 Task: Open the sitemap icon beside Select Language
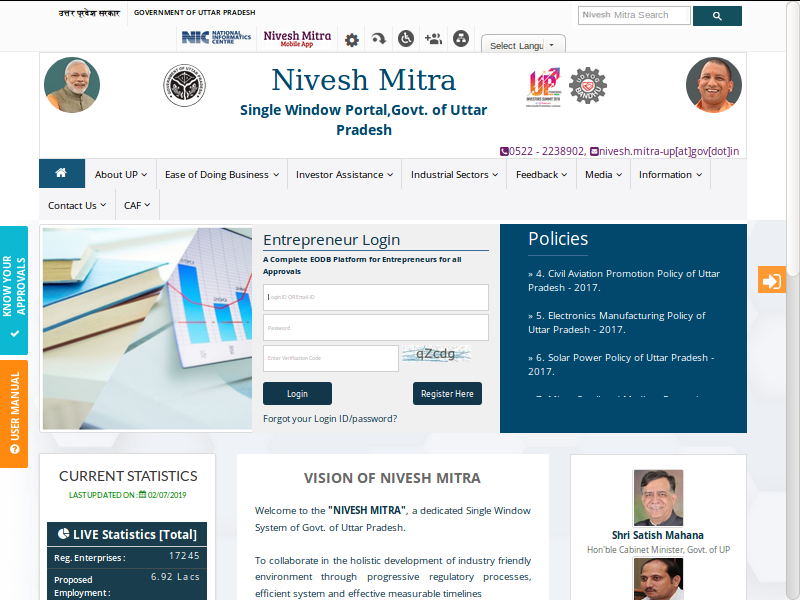[x=460, y=40]
